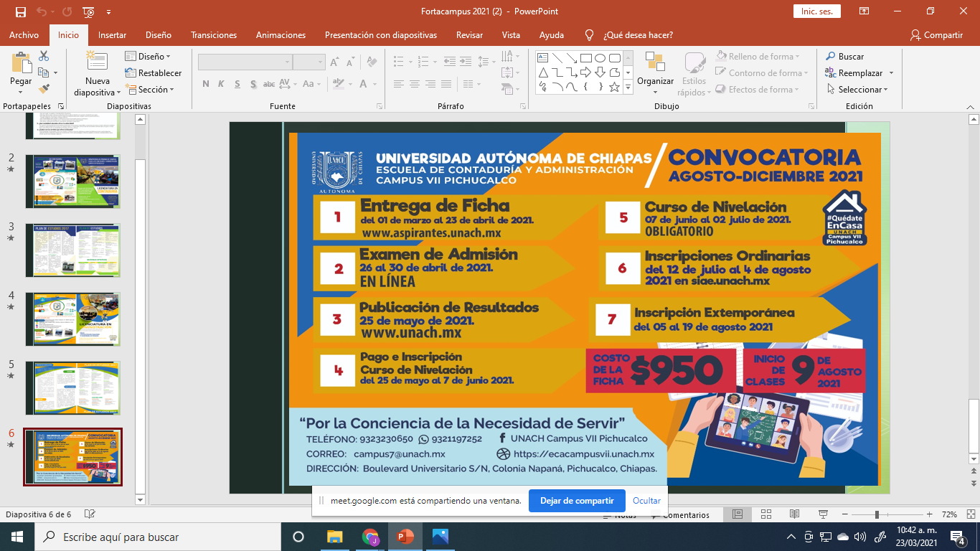980x551 pixels.
Task: Click Cortana circle icon on taskbar
Action: click(x=298, y=537)
